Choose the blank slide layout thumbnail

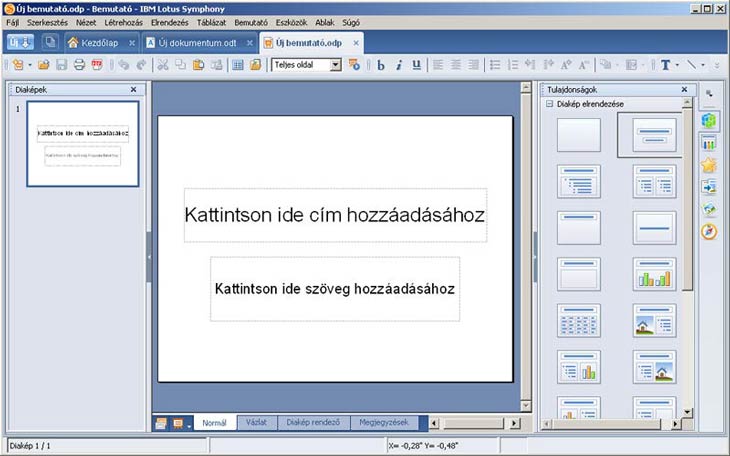(578, 135)
